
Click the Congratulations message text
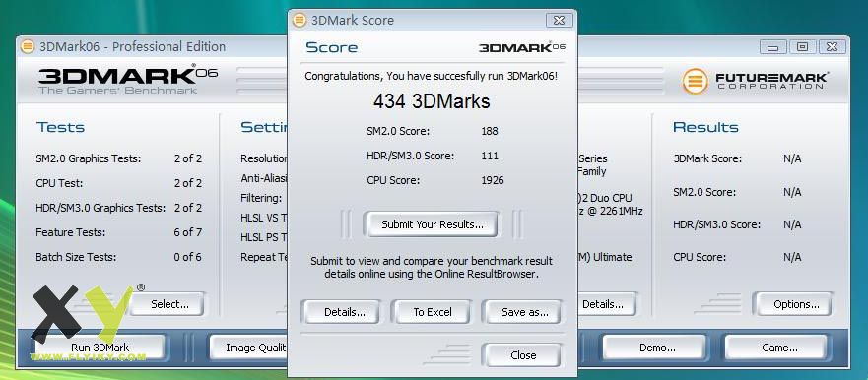(432, 76)
